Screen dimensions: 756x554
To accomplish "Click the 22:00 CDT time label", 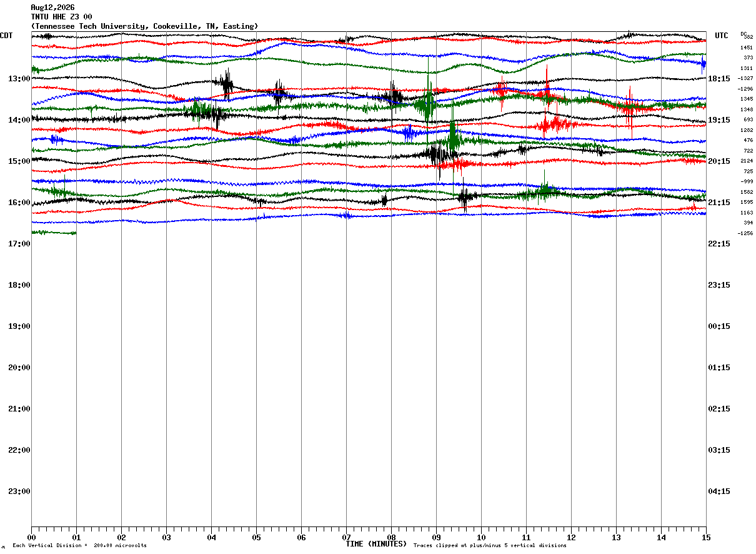I will 19,450.
